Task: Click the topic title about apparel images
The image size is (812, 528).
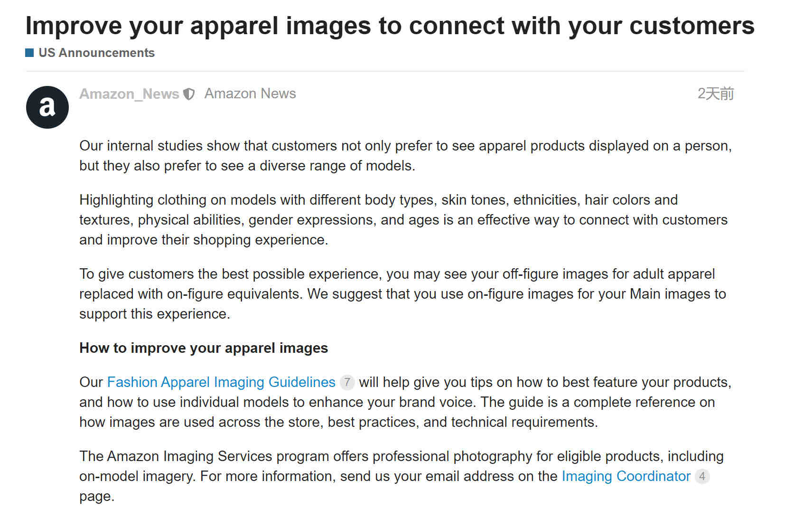Action: tap(390, 26)
